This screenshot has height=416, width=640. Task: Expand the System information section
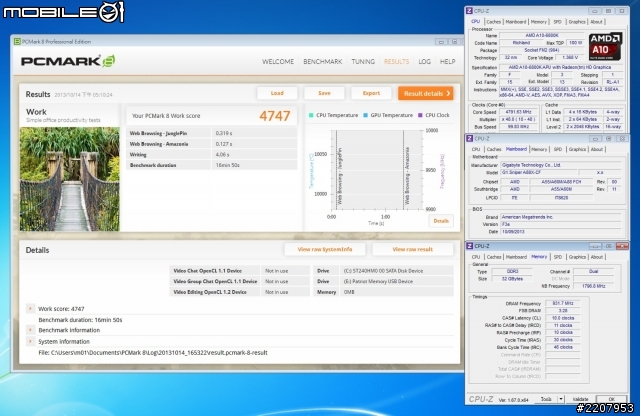pyautogui.click(x=30, y=341)
